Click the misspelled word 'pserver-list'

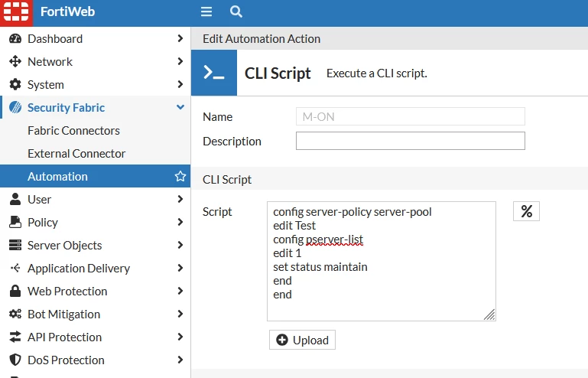(334, 240)
